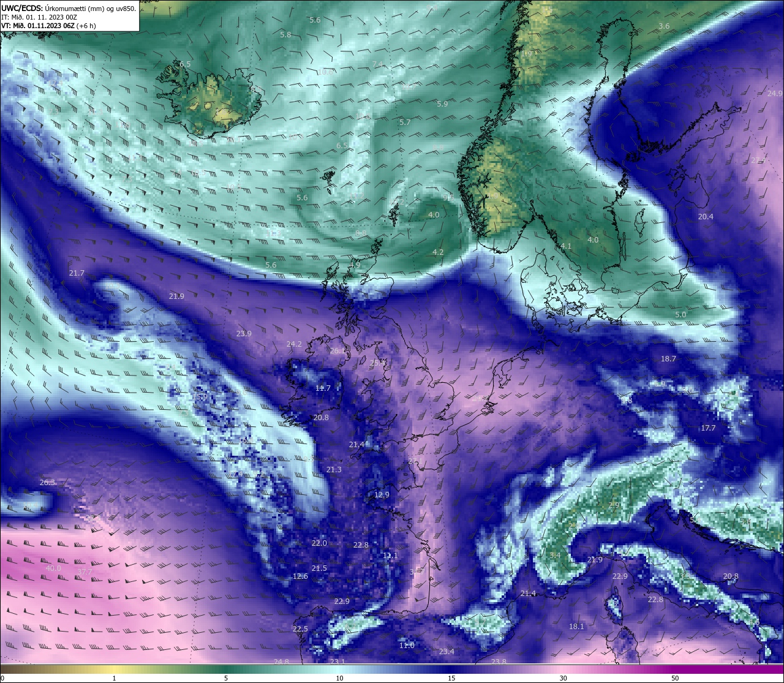Click the 12.6 value label
The height and width of the screenshot is (683, 784).
(300, 576)
